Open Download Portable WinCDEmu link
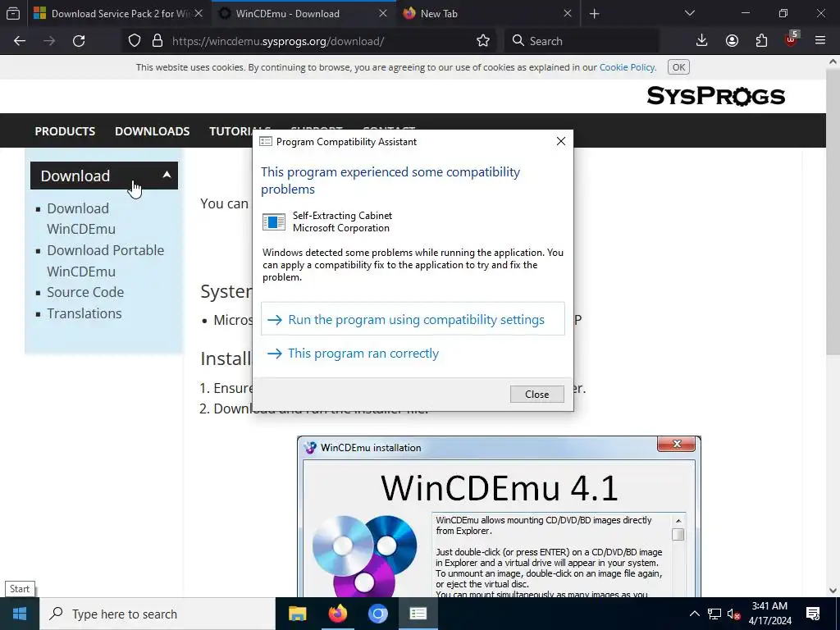This screenshot has height=630, width=840. tap(106, 261)
